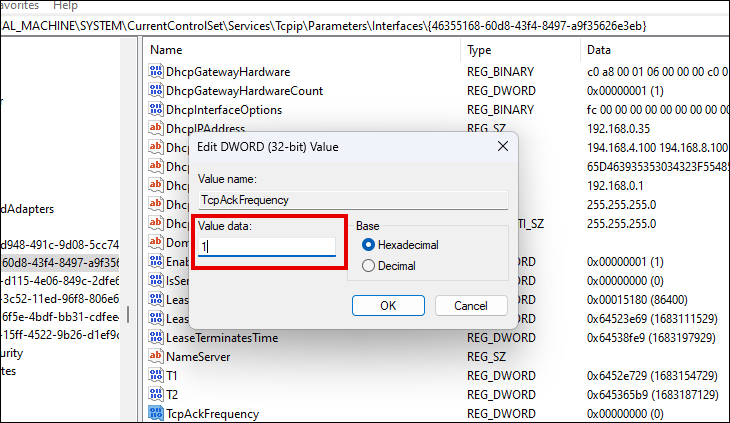This screenshot has height=423, width=730.
Task: Click the T2 DWORD value icon
Action: 155,394
